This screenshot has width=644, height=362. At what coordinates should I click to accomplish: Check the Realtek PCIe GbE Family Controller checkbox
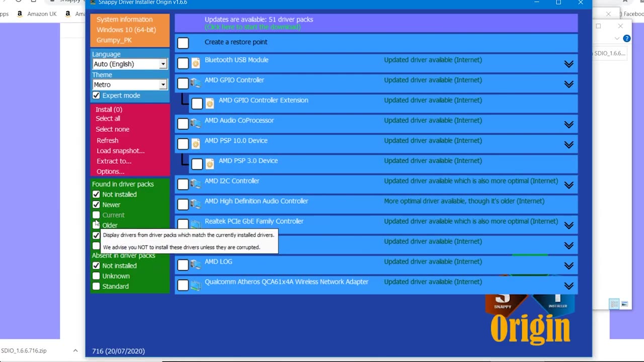click(x=183, y=224)
